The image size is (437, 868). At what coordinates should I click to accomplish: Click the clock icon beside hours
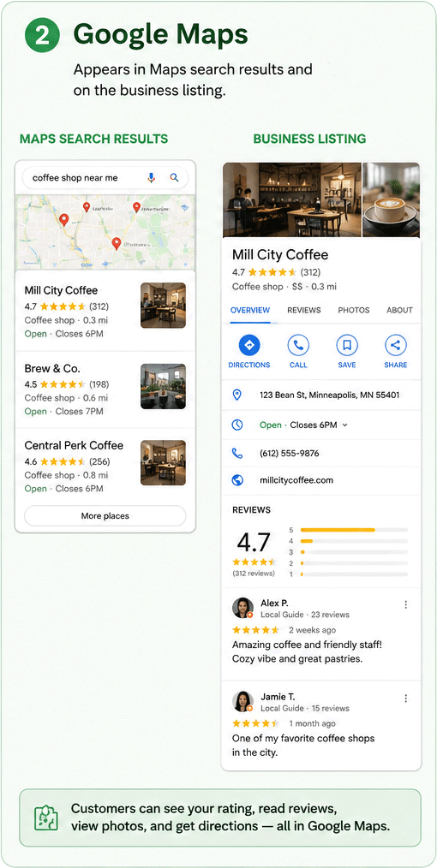point(237,425)
